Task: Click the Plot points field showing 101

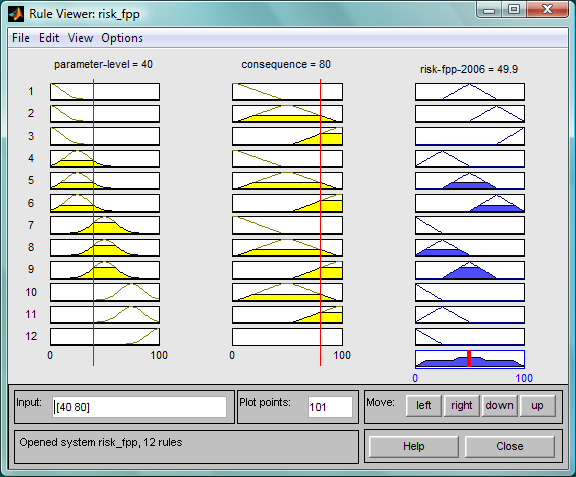Action: (x=330, y=407)
